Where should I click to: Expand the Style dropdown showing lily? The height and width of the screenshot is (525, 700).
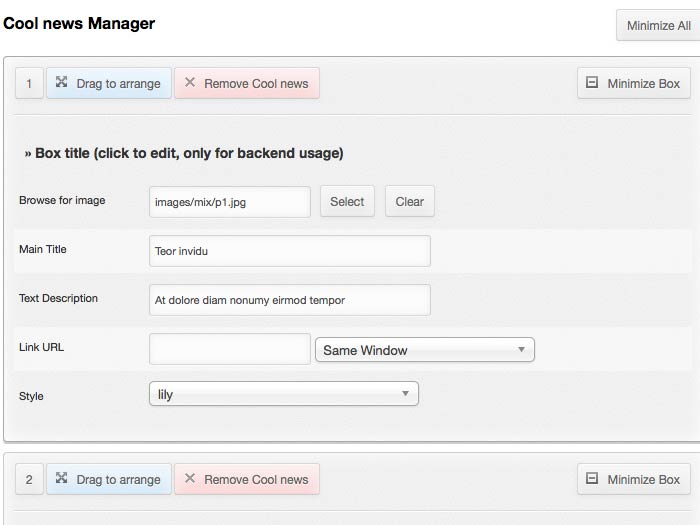283,394
